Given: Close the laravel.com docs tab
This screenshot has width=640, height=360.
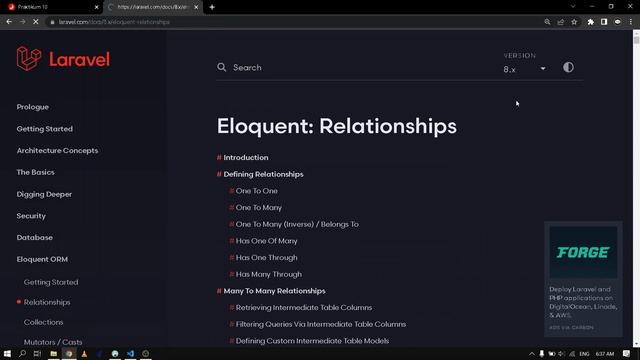Looking at the screenshot, I should [196, 7].
